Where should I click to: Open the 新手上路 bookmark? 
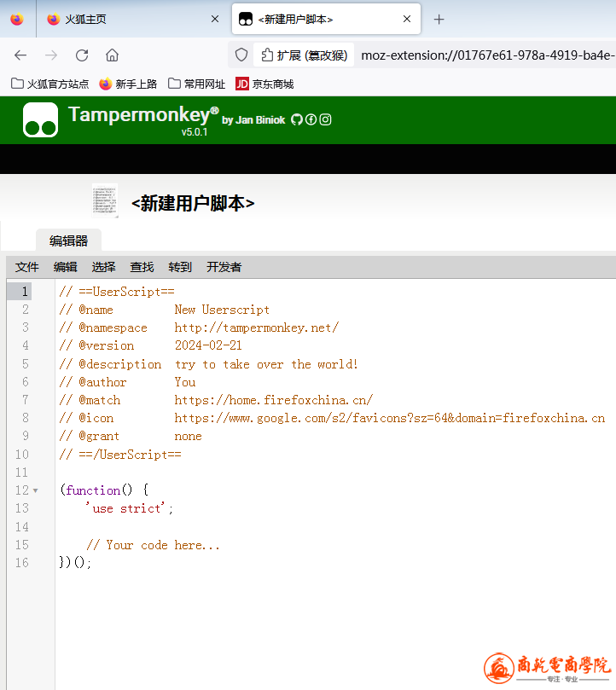pos(128,84)
